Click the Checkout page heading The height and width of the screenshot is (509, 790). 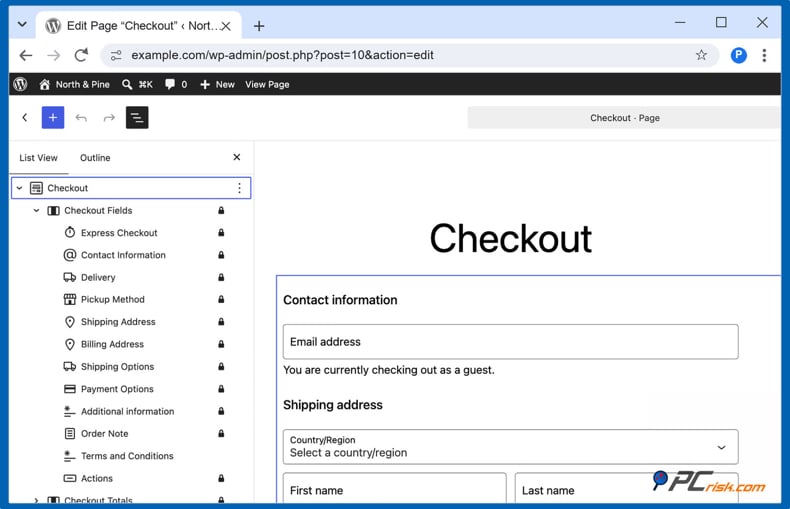pyautogui.click(x=510, y=238)
